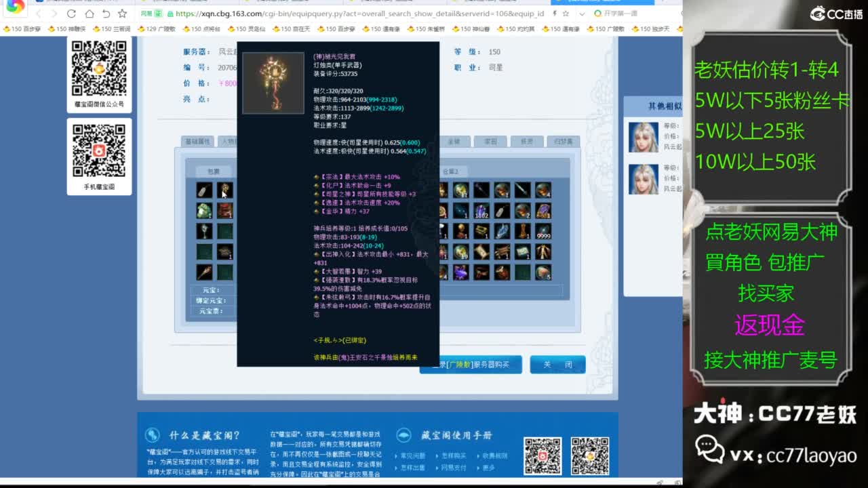
Task: Select the 包裹 sub-tab
Action: 213,171
